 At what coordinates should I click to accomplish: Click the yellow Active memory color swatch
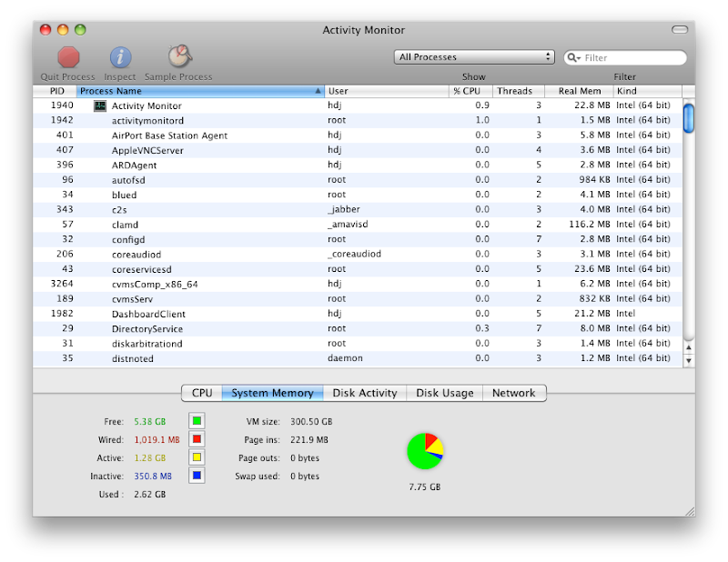197,457
